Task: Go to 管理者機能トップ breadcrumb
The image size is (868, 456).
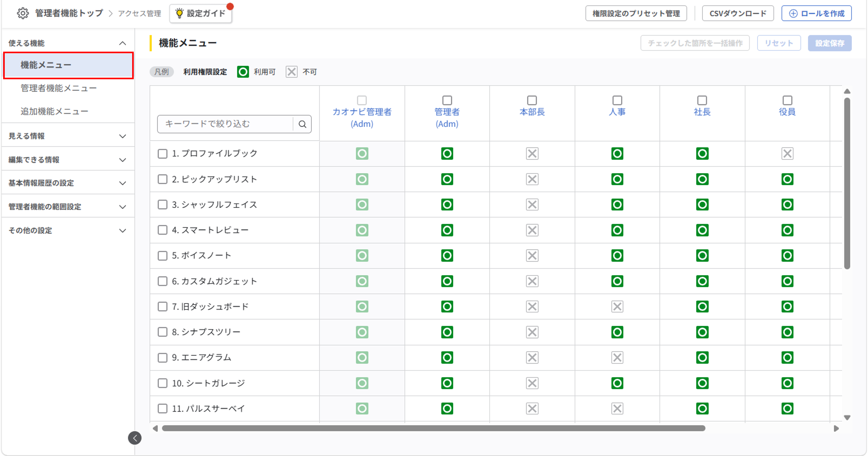Action: 69,13
